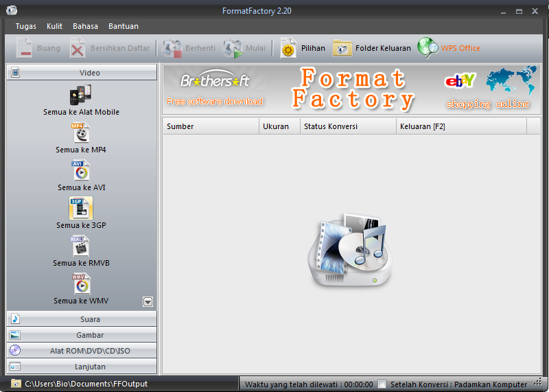
Task: Click the Sumber column header
Action: (211, 126)
